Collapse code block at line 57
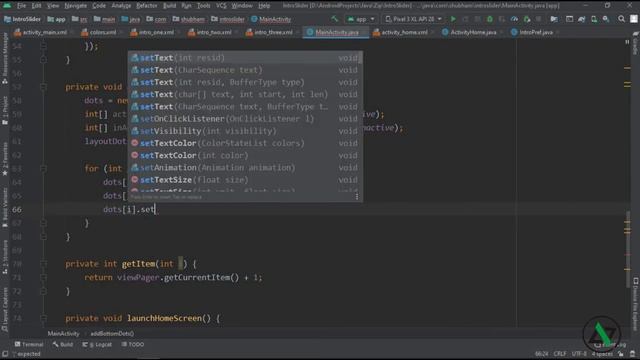 point(43,87)
